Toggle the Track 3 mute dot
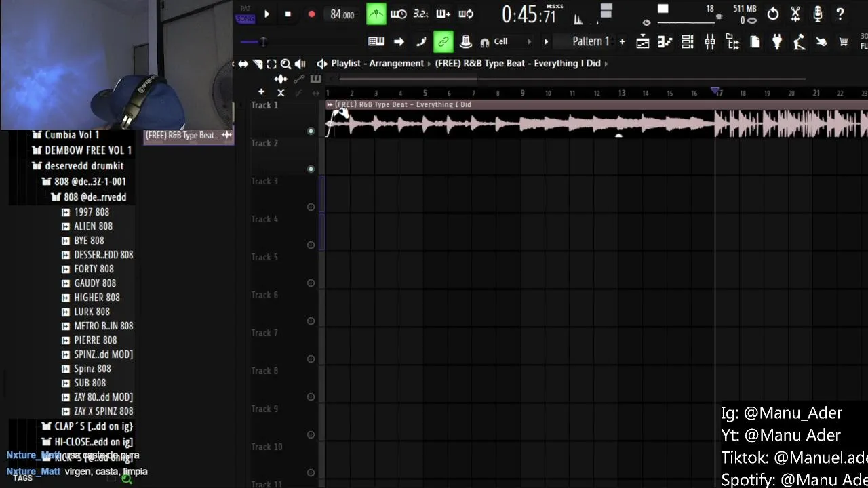Screen dimensions: 868x488 pyautogui.click(x=311, y=207)
